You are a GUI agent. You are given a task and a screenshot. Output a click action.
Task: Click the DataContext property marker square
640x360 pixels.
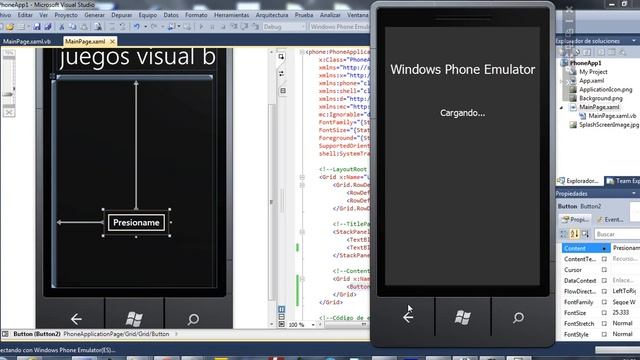(x=604, y=280)
